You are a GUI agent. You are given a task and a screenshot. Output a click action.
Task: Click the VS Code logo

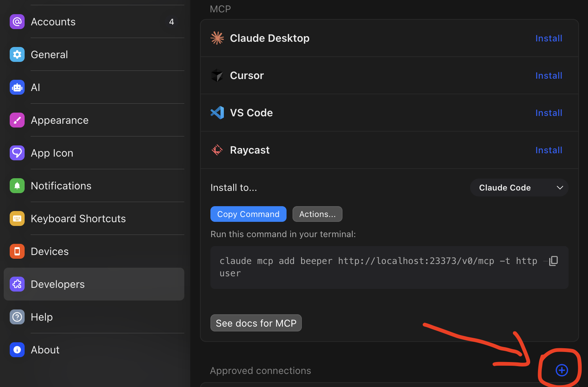point(217,113)
